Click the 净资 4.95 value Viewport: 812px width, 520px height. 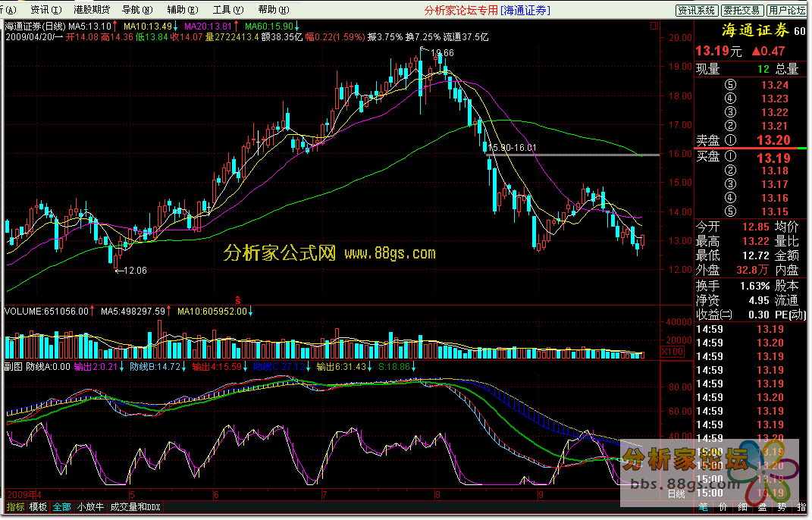coord(759,300)
